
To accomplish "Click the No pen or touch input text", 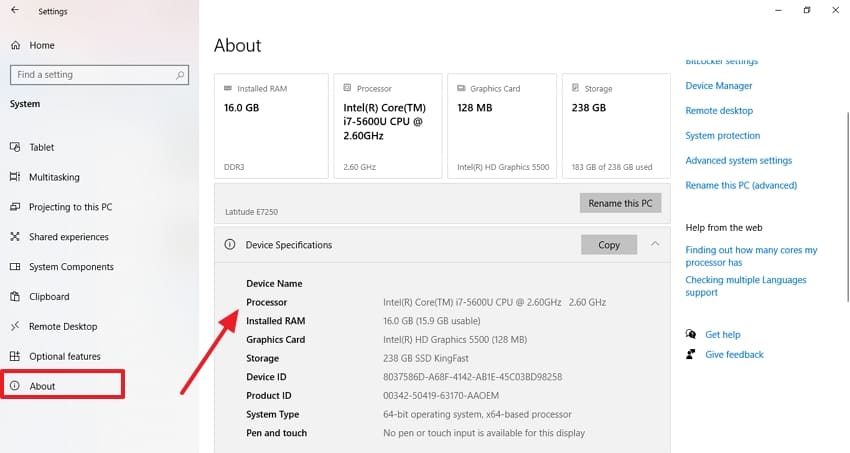I will pos(484,433).
